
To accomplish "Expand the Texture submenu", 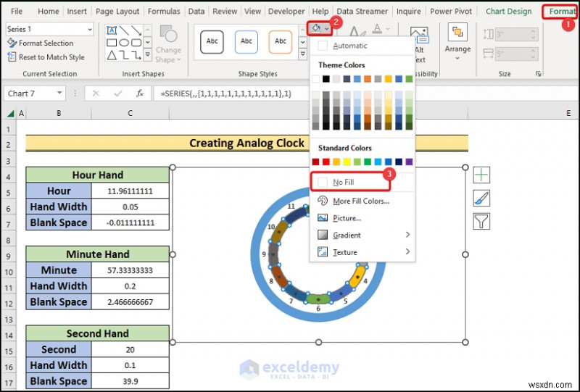I will point(362,252).
